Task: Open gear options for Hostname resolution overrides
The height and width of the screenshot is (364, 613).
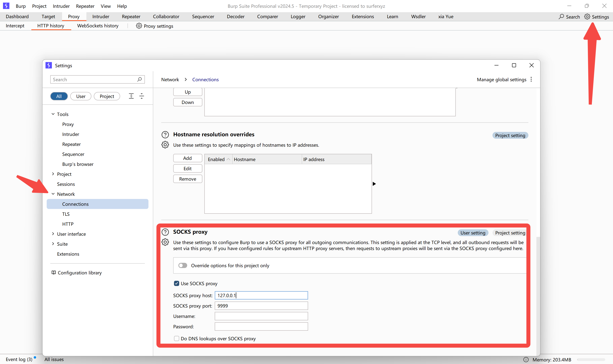Action: [165, 145]
